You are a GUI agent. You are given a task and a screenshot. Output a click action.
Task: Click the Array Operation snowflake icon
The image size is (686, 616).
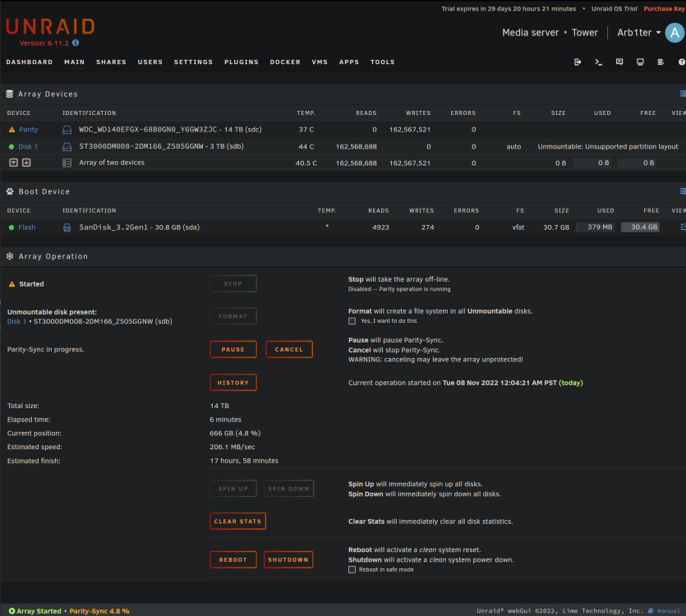point(10,256)
